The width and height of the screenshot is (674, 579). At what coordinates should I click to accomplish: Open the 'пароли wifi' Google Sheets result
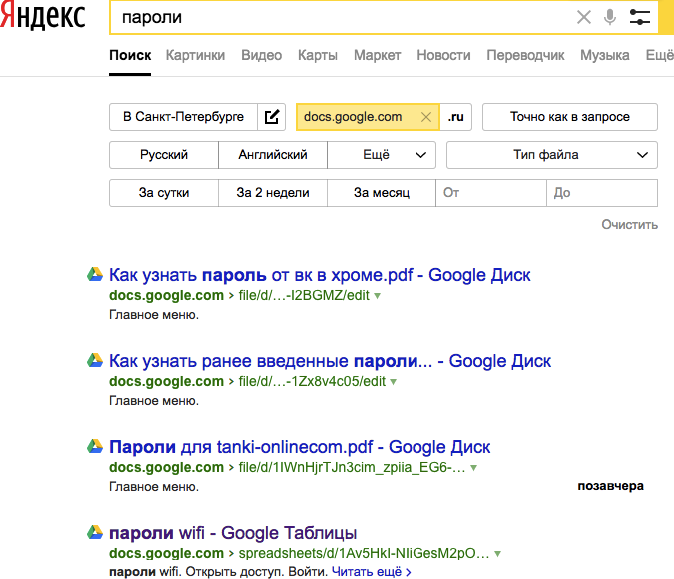point(232,533)
